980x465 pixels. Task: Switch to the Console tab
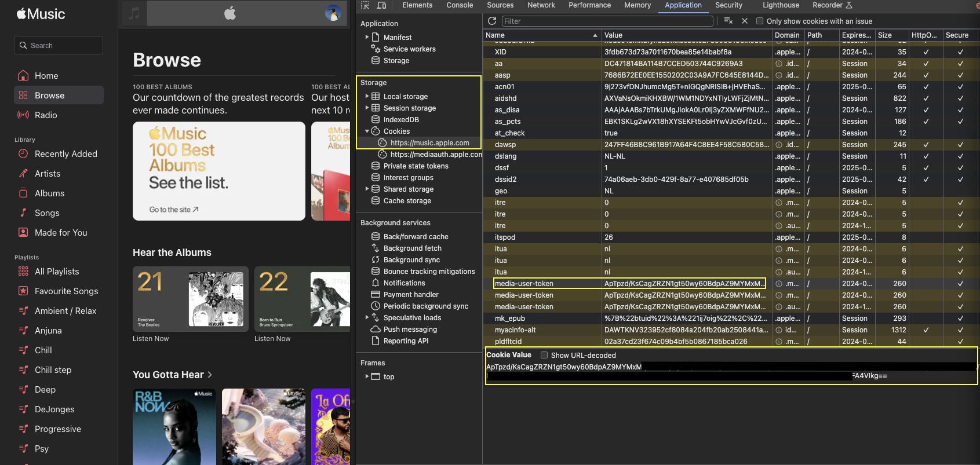click(x=460, y=5)
